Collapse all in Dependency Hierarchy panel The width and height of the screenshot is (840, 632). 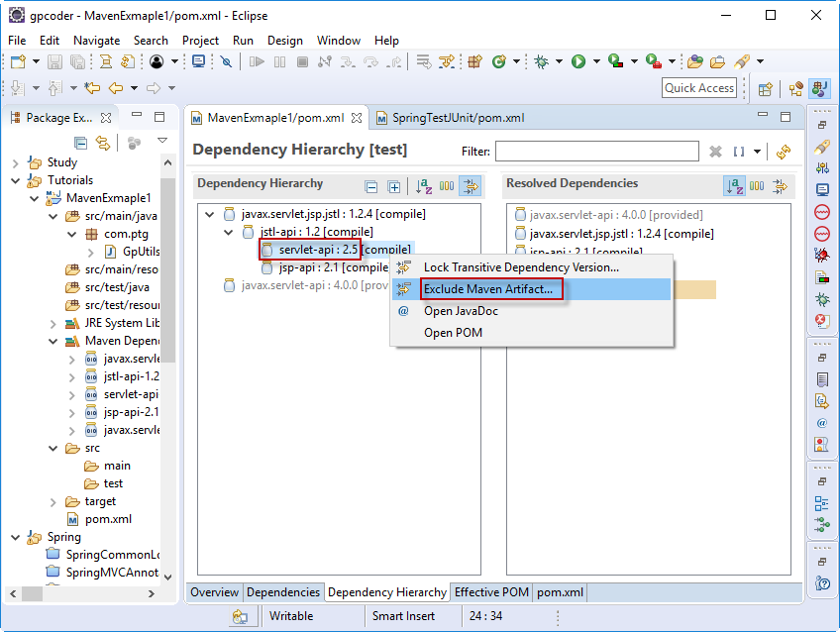click(371, 186)
